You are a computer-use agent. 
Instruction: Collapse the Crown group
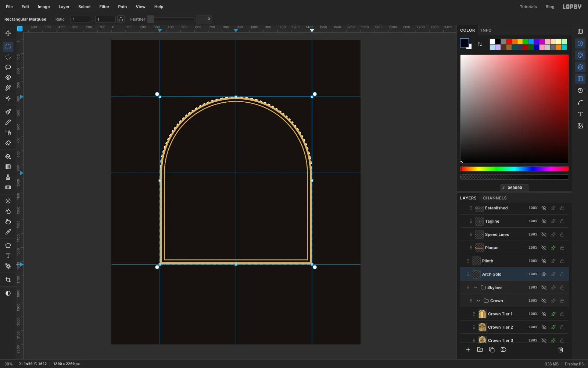pos(478,301)
